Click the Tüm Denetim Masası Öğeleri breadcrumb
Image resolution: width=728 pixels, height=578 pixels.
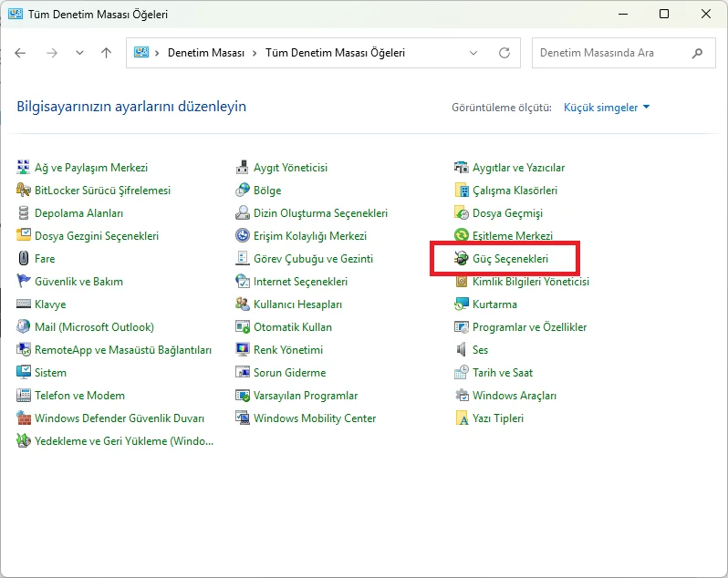[x=335, y=53]
